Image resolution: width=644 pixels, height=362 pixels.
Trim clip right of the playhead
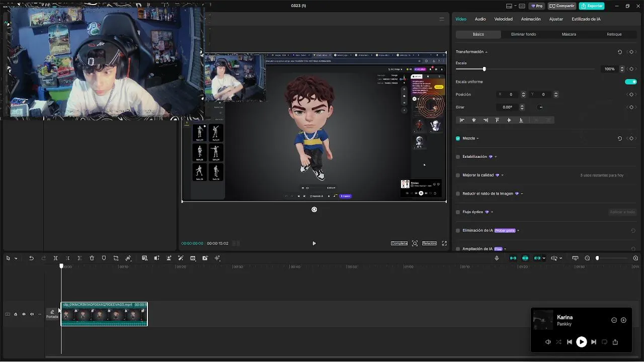[79, 258]
